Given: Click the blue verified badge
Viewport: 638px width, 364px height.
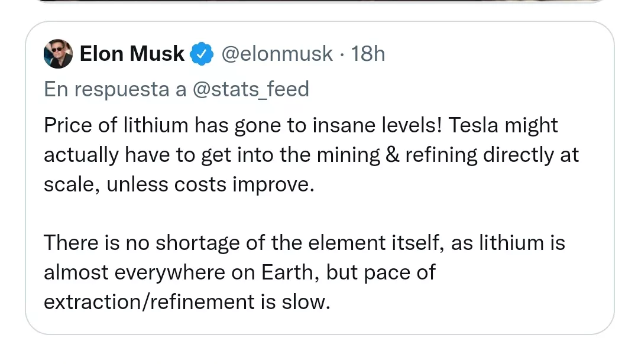Looking at the screenshot, I should tap(202, 54).
